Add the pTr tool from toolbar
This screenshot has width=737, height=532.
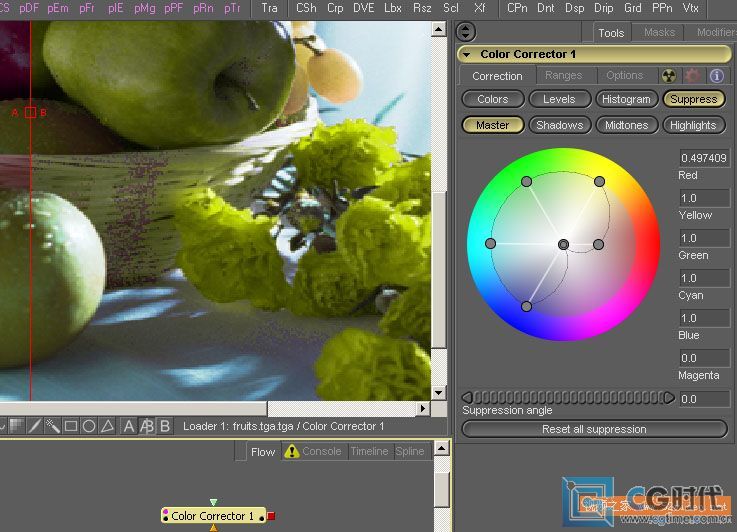click(x=232, y=8)
